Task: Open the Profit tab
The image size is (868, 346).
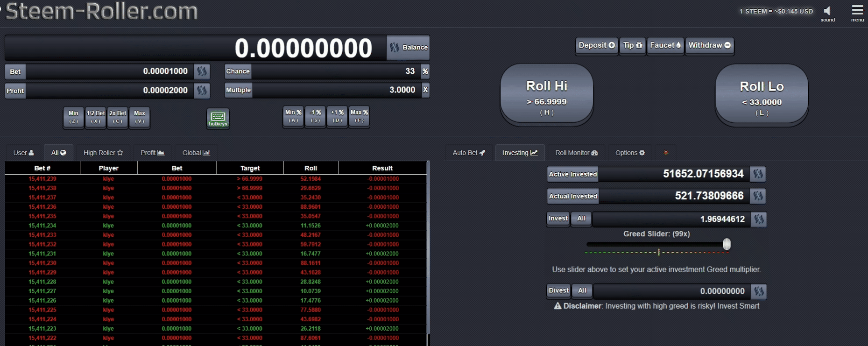Action: 153,153
